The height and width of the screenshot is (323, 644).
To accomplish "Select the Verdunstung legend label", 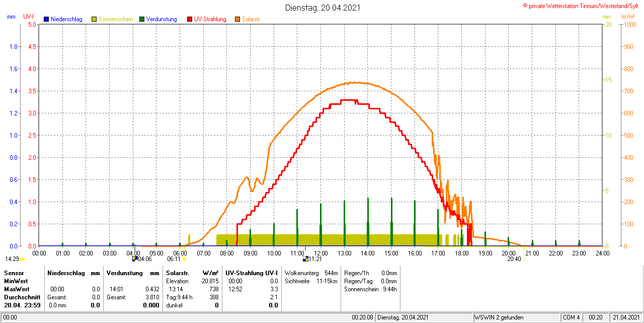I will click(x=162, y=19).
